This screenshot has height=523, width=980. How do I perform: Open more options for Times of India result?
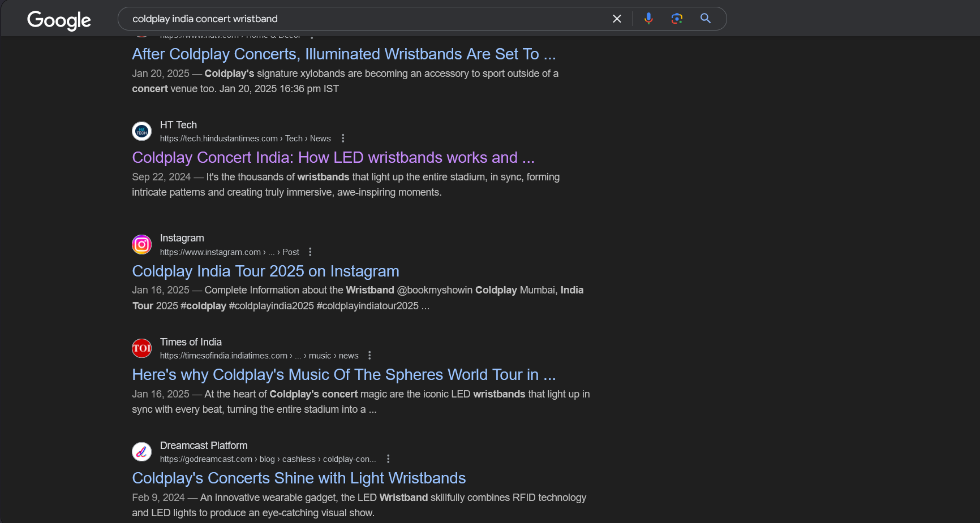tap(369, 356)
